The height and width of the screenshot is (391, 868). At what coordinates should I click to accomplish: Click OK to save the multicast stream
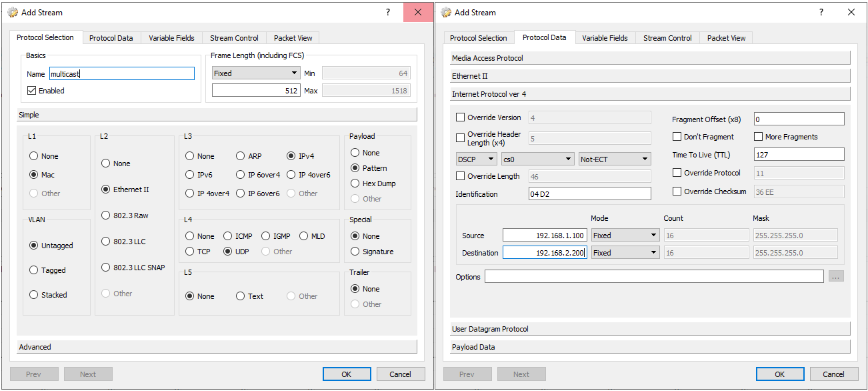pos(347,374)
